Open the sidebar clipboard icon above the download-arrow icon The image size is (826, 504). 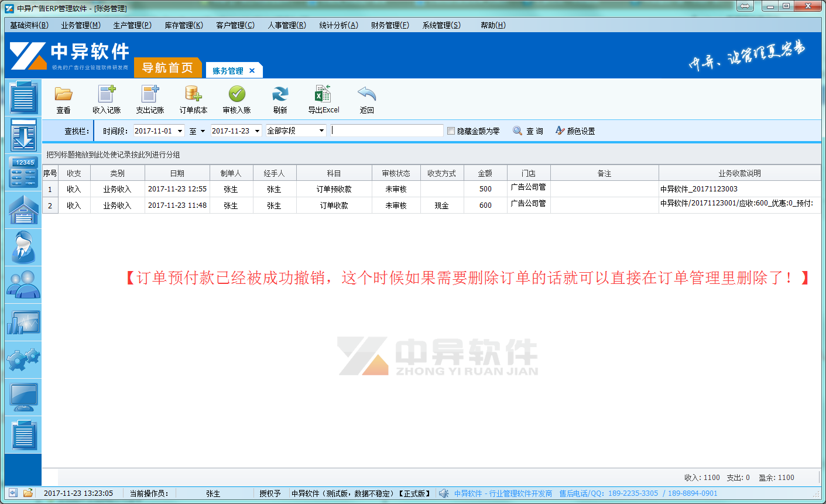23,98
